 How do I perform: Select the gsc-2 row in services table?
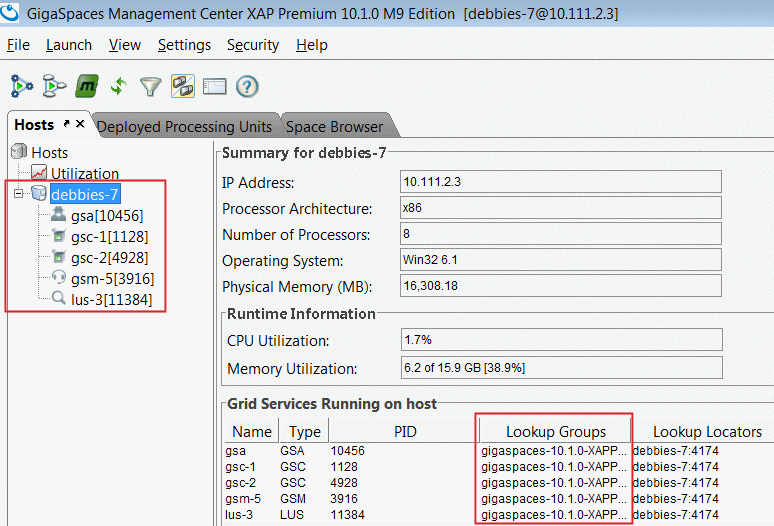pos(499,483)
